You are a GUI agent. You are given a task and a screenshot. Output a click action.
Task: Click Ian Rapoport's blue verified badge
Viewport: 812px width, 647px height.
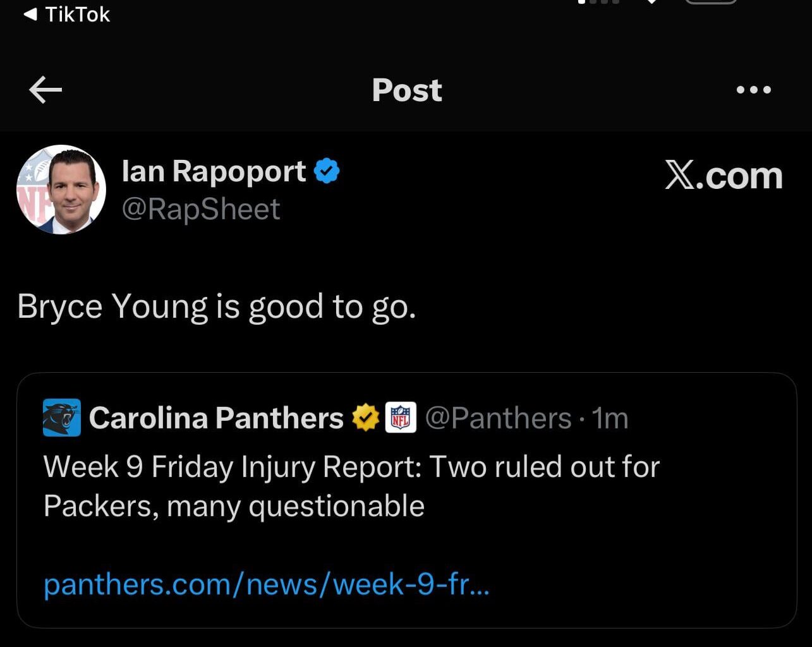[x=328, y=169]
